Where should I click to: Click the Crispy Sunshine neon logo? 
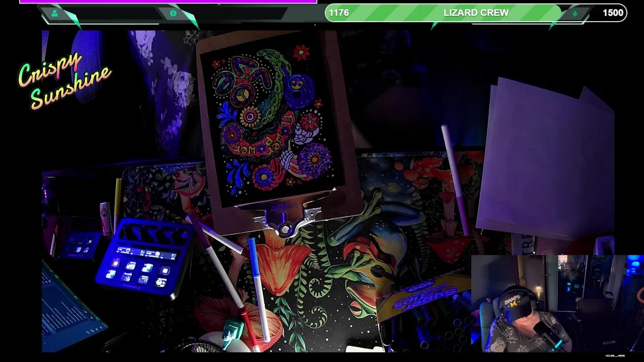pyautogui.click(x=64, y=80)
